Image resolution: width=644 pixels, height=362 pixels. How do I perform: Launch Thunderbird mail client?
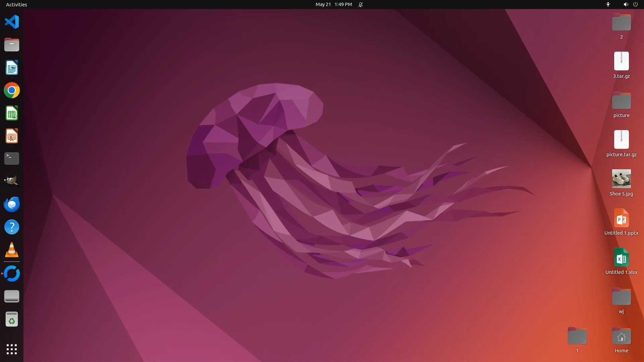click(x=12, y=204)
